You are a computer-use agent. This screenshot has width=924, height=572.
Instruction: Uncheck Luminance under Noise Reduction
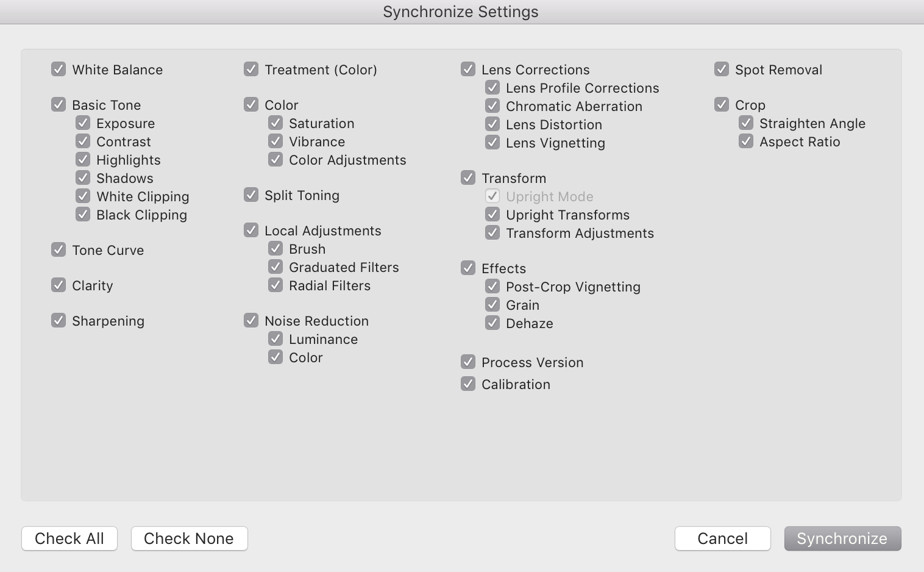[x=275, y=338]
